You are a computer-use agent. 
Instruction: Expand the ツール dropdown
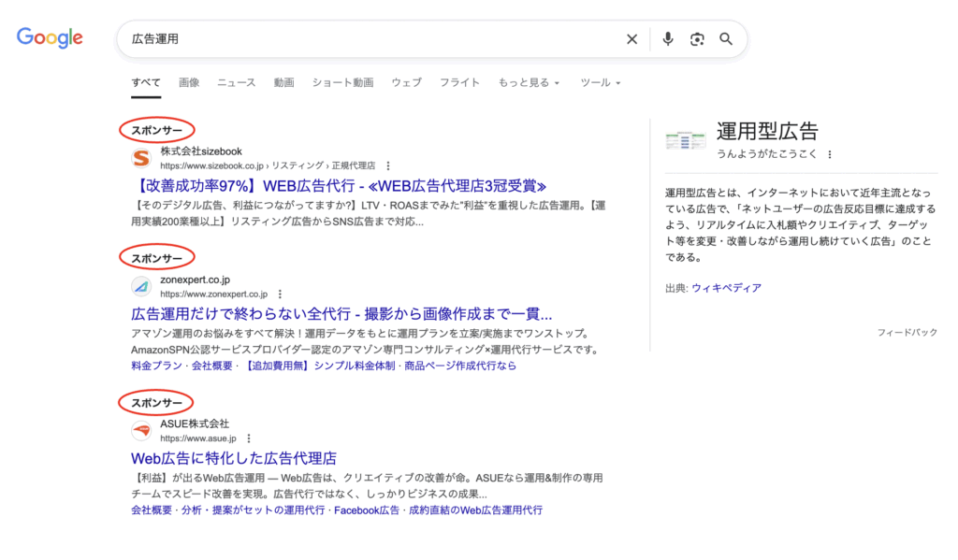pos(601,82)
